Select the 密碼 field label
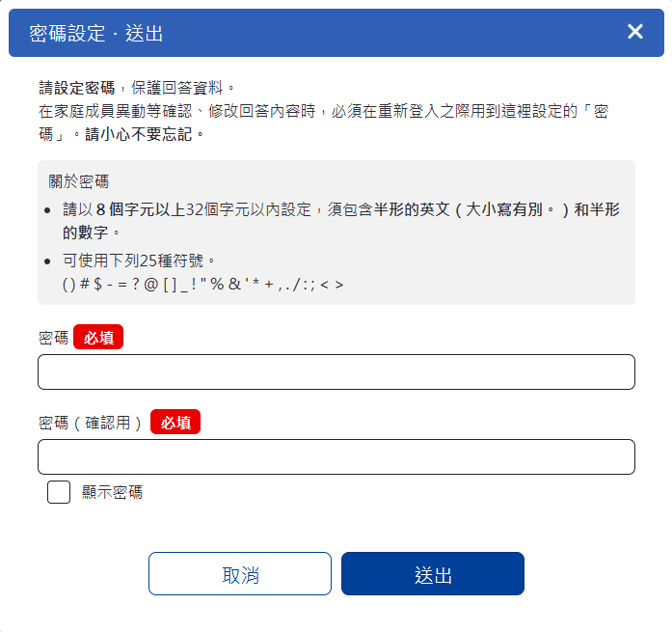This screenshot has height=632, width=672. pyautogui.click(x=53, y=338)
